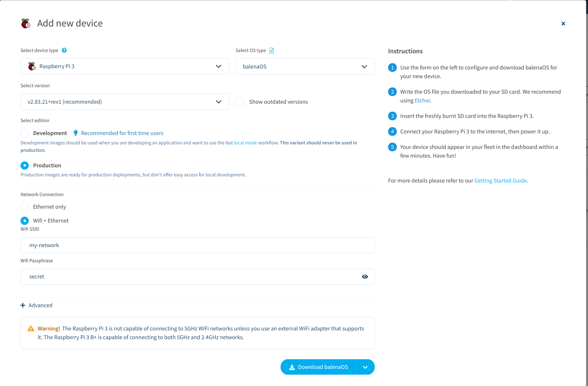Viewport: 588px width, 386px height.
Task: Expand the Advanced section
Action: (37, 305)
